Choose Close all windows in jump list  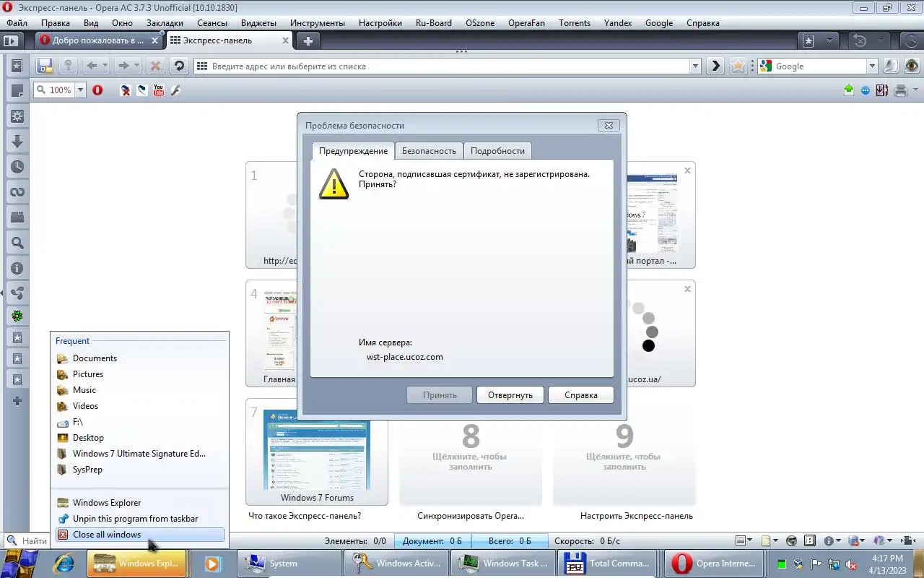[x=139, y=535]
